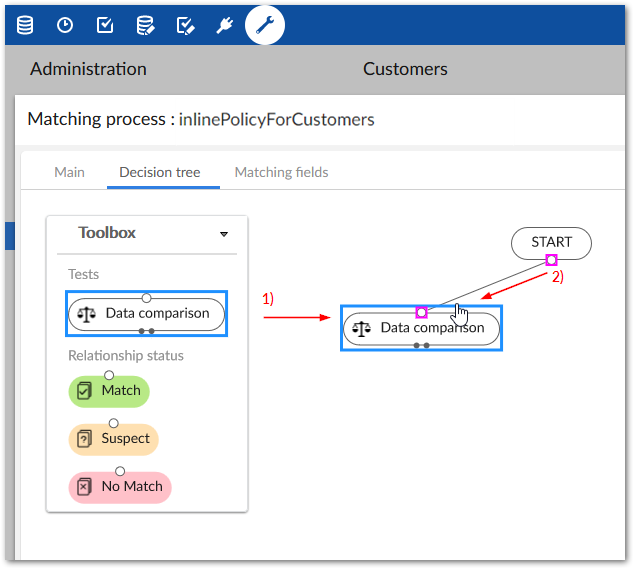Open the plug connector icon
Image resolution: width=634 pixels, height=569 pixels.
(x=225, y=25)
